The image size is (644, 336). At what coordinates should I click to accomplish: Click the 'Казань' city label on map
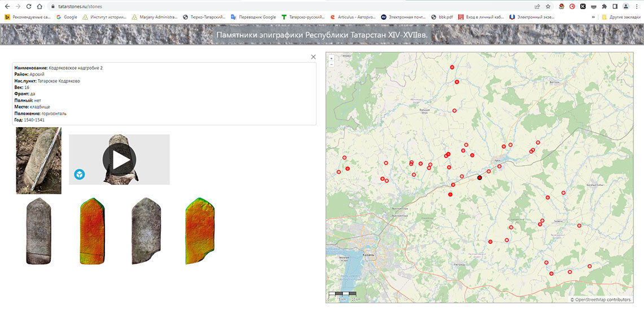tap(369, 255)
